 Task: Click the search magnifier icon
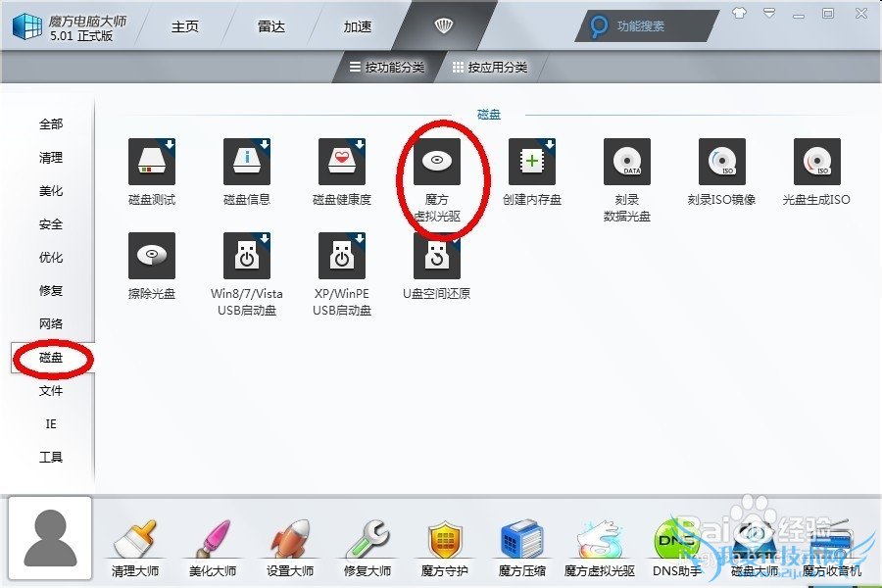point(599,25)
